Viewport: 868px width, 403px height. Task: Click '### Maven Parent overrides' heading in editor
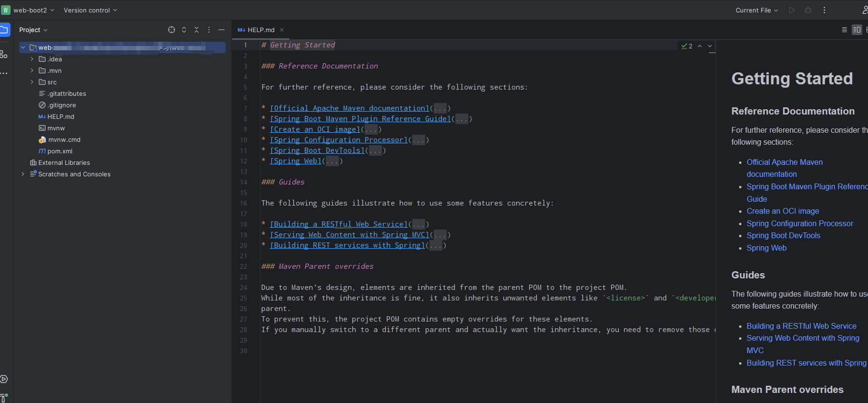coord(317,266)
